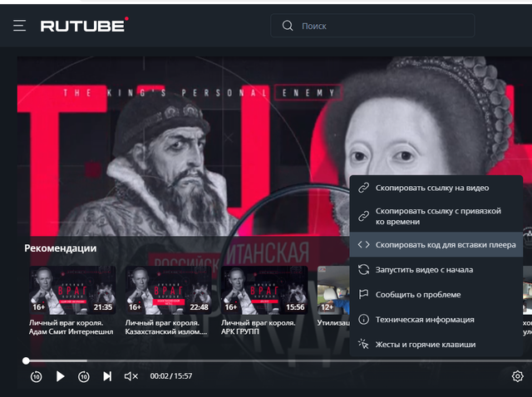The image size is (532, 397).
Task: Open player settings gear
Action: coord(517,376)
